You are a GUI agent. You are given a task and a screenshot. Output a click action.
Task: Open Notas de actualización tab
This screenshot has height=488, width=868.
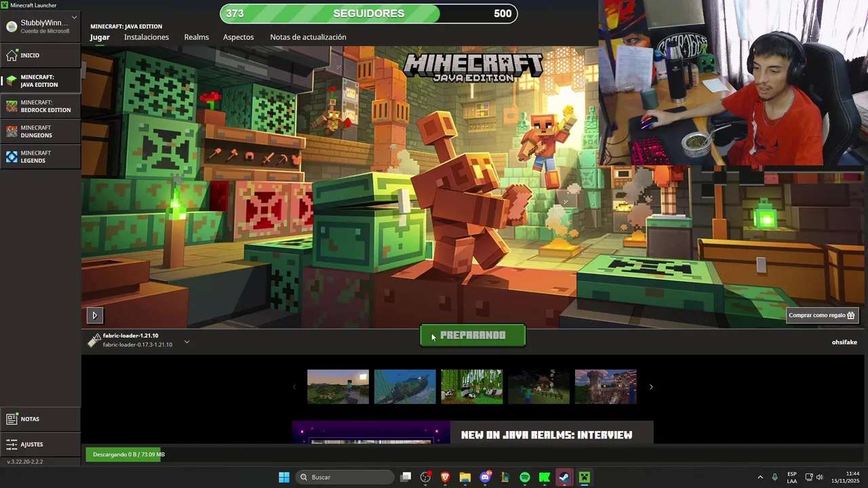[308, 37]
